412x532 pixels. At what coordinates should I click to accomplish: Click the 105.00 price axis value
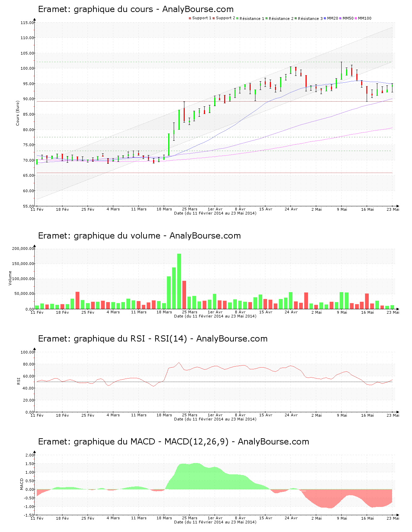tap(27, 53)
